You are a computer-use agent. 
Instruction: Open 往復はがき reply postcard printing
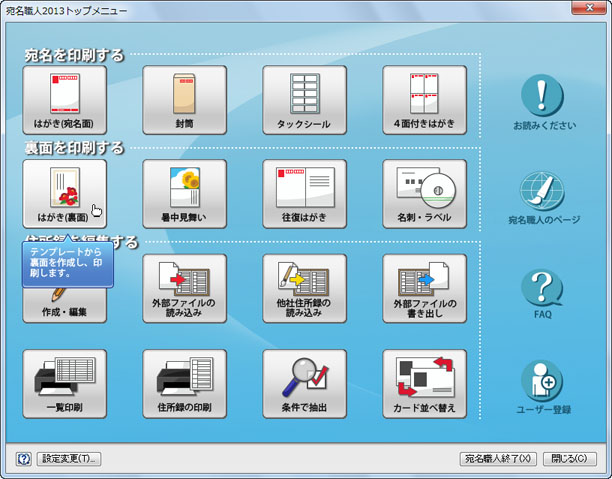(304, 193)
